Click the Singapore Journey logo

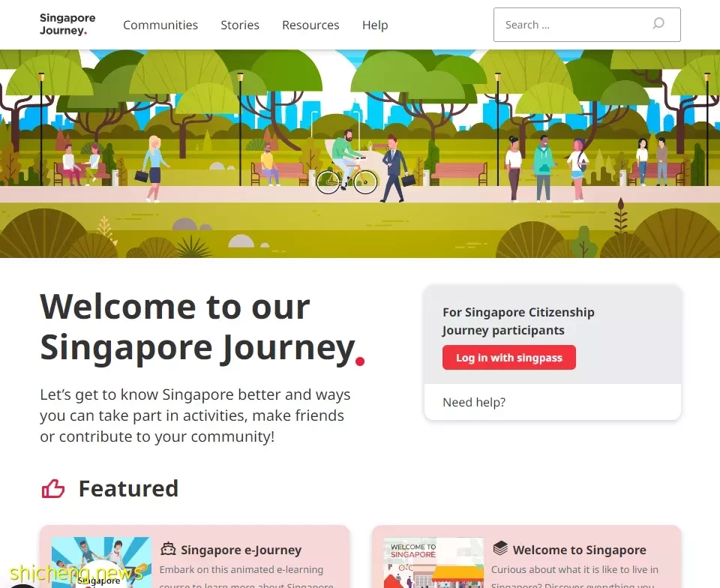tap(67, 24)
